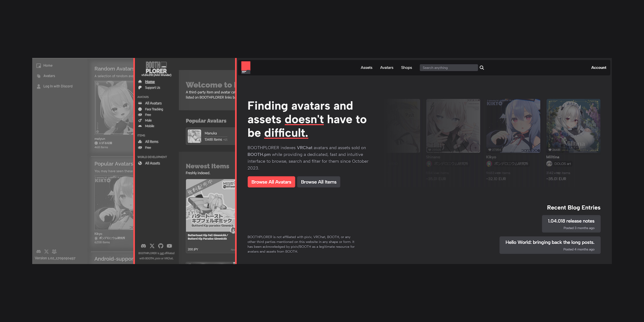Select Face Tracking smiley icon in sidebar
This screenshot has height=322, width=644.
pyautogui.click(x=140, y=109)
